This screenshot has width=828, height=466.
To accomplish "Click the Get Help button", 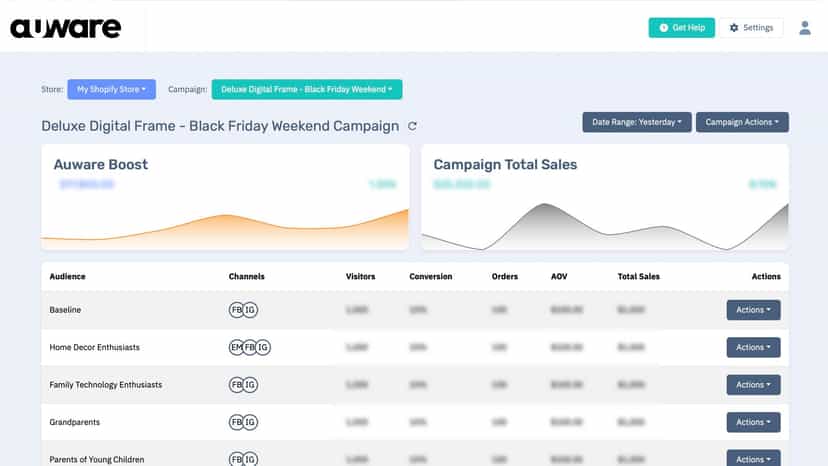I will [x=681, y=27].
